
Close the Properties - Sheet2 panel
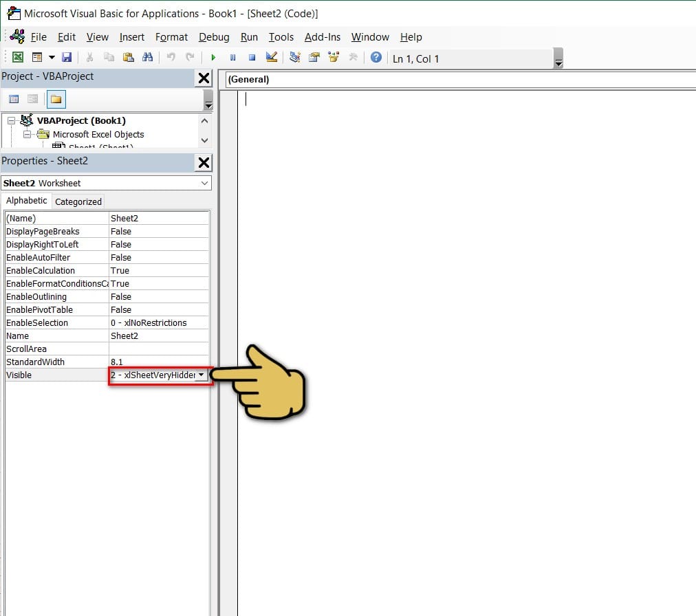pyautogui.click(x=204, y=162)
